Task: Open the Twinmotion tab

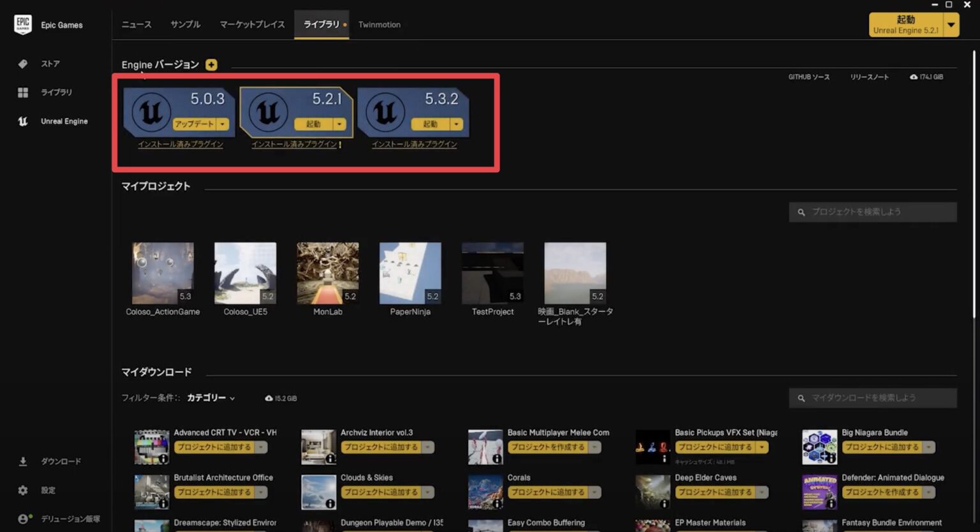Action: 379,24
